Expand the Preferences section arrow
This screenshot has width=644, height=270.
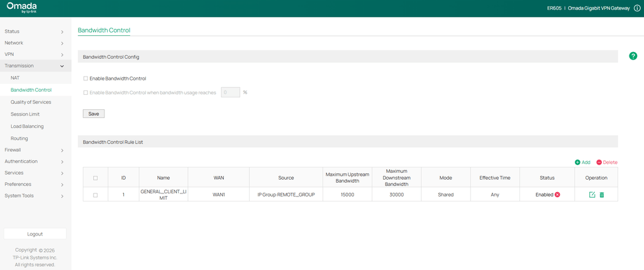click(62, 185)
